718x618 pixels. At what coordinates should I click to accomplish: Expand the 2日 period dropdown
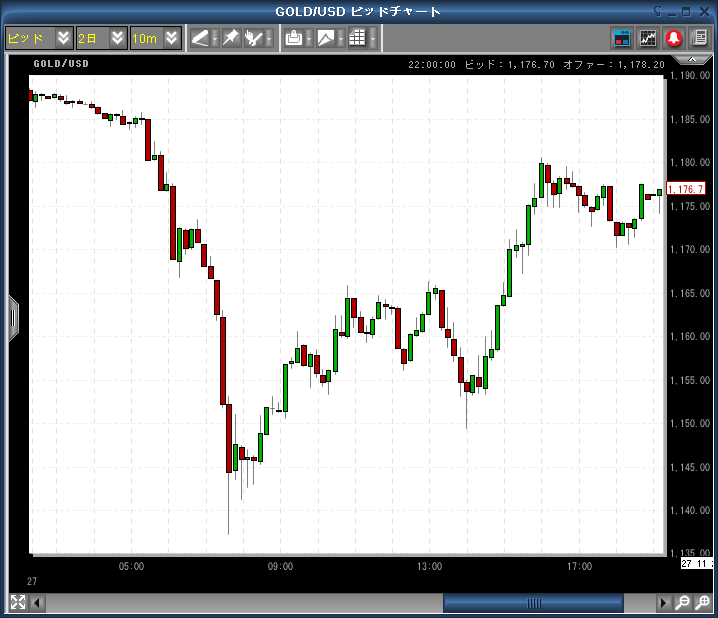117,38
